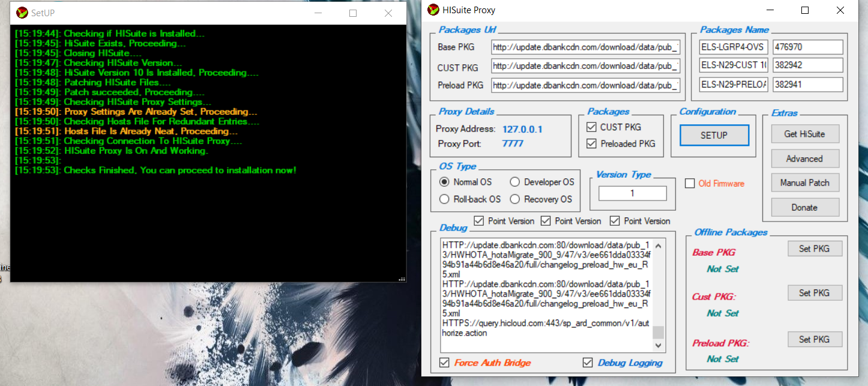This screenshot has width=868, height=386.
Task: Focus the Base PKG URL field
Action: pos(586,47)
